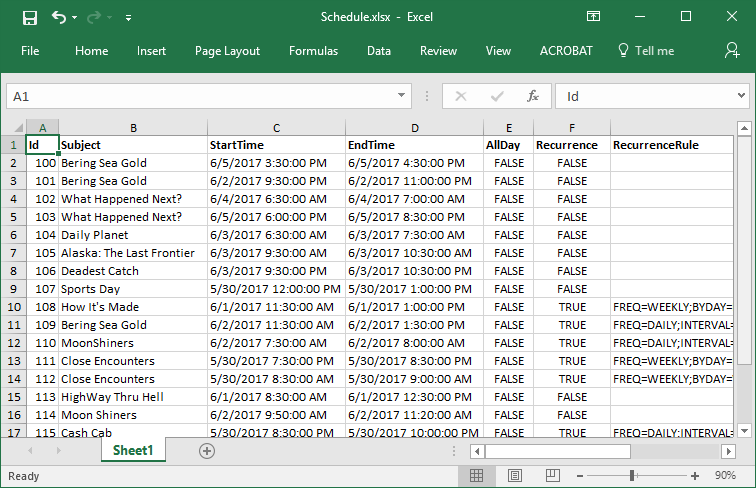This screenshot has height=488, width=756.
Task: Add a new sheet with plus icon
Action: pyautogui.click(x=207, y=451)
